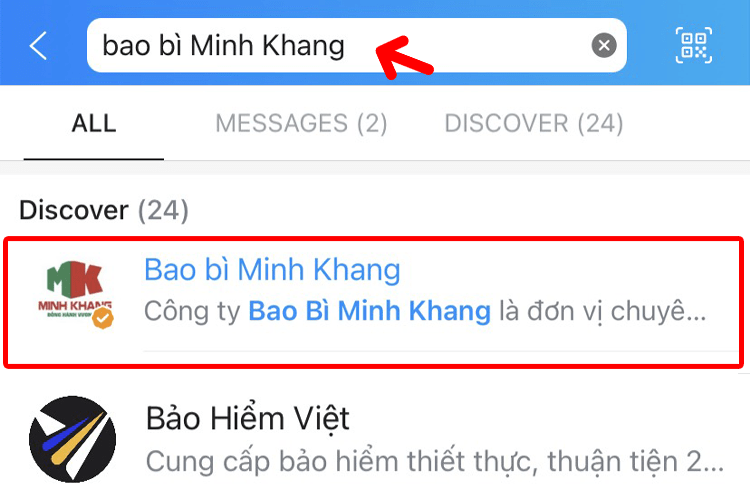
Task: Tap the back arrow icon
Action: [x=38, y=45]
